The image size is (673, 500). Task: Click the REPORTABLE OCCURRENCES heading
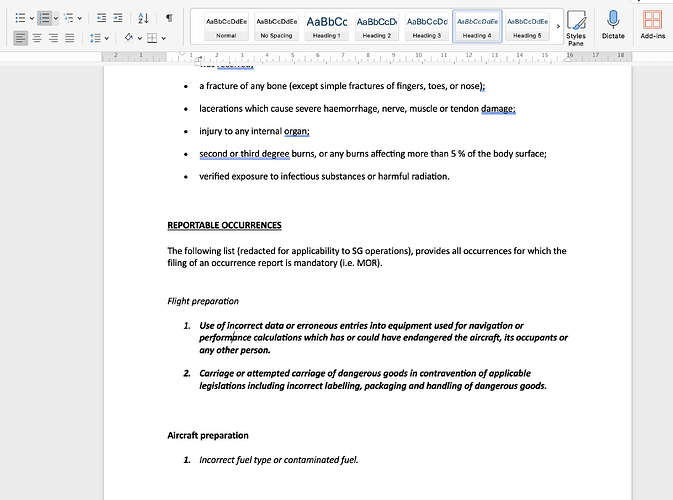[224, 225]
